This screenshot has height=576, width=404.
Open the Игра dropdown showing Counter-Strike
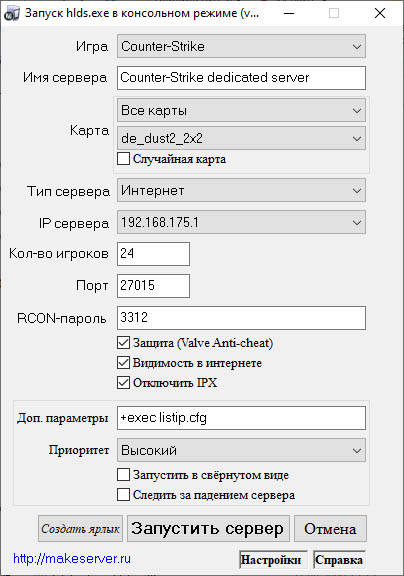click(241, 46)
